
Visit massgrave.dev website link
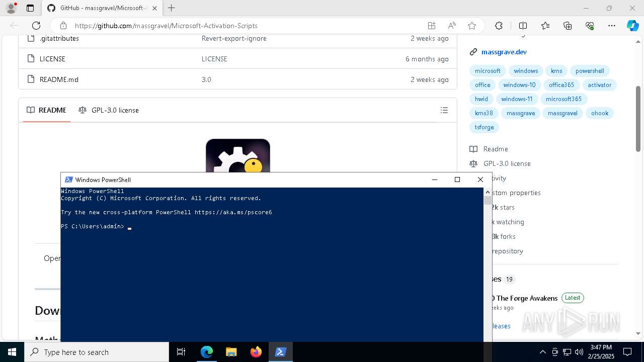pyautogui.click(x=504, y=52)
